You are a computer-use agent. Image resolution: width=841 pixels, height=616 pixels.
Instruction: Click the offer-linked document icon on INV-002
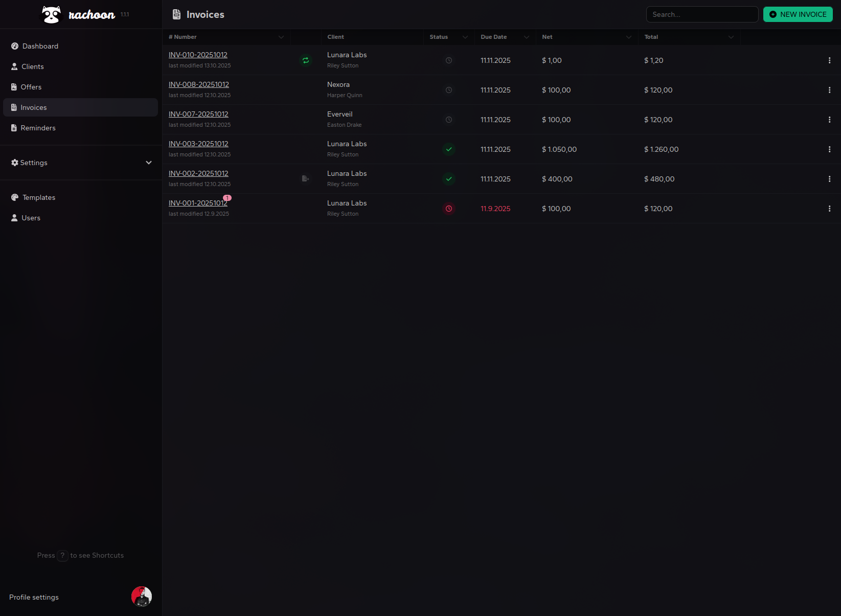click(x=305, y=179)
